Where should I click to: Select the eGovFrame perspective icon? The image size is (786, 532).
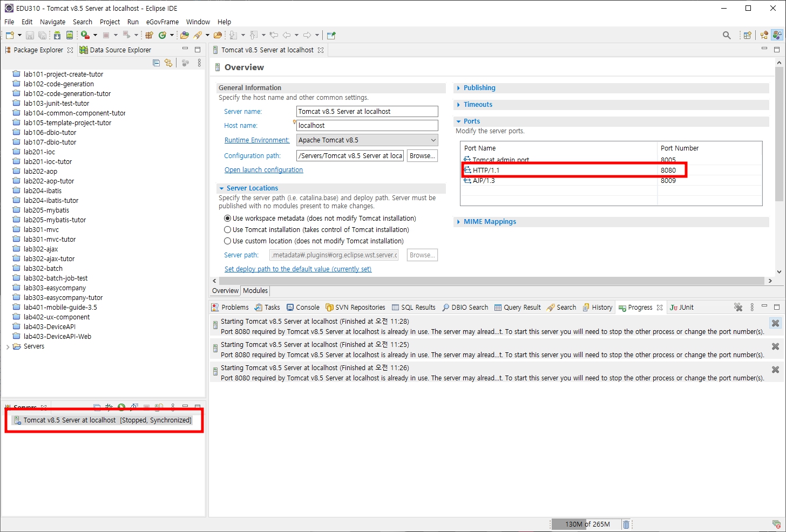777,35
